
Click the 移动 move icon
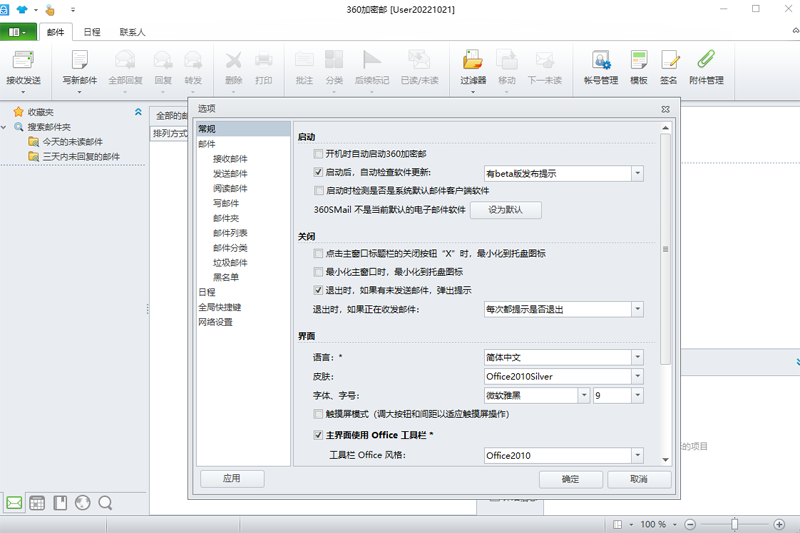(507, 60)
